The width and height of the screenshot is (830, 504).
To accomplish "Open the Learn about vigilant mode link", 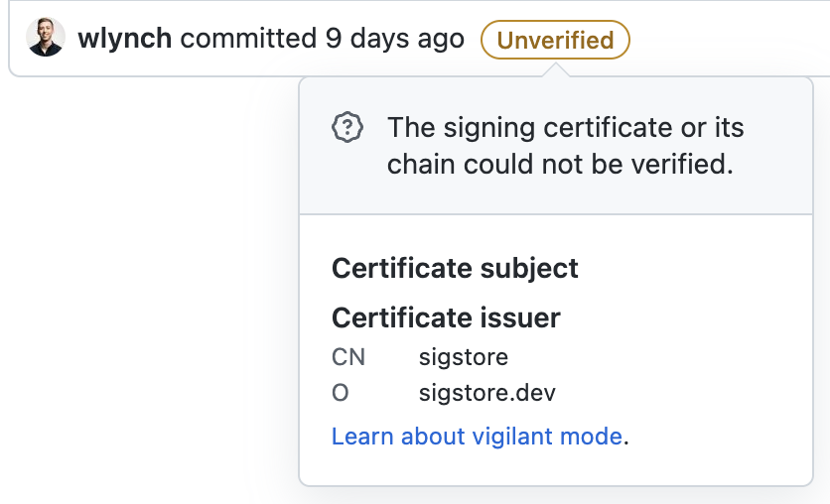I will (477, 437).
